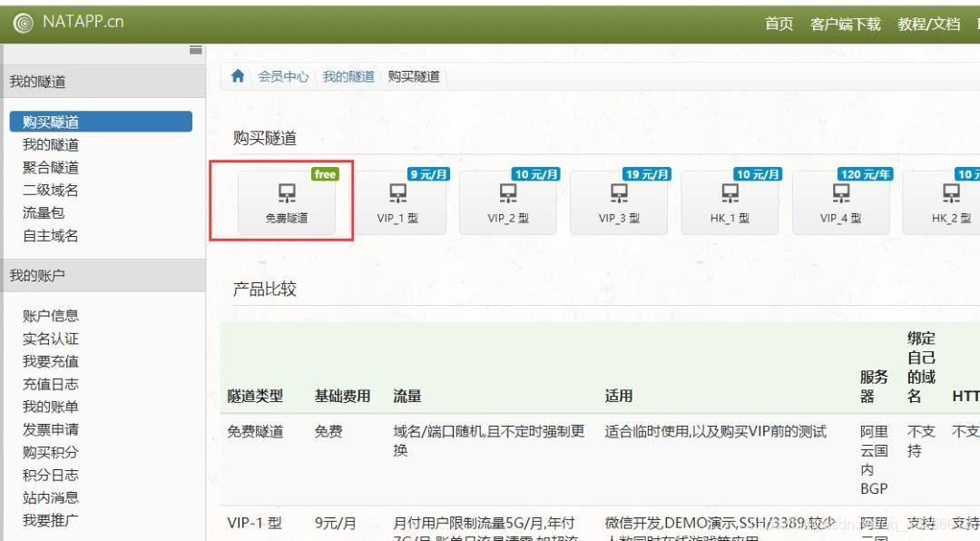Open 自主域名 sidebar item
Image resolution: width=980 pixels, height=541 pixels.
click(51, 235)
